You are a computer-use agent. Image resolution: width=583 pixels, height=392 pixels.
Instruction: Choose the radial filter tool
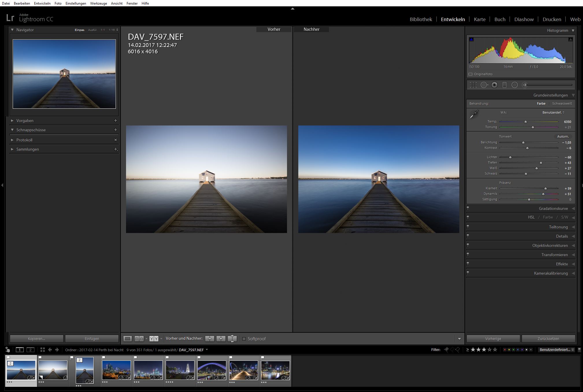point(514,85)
